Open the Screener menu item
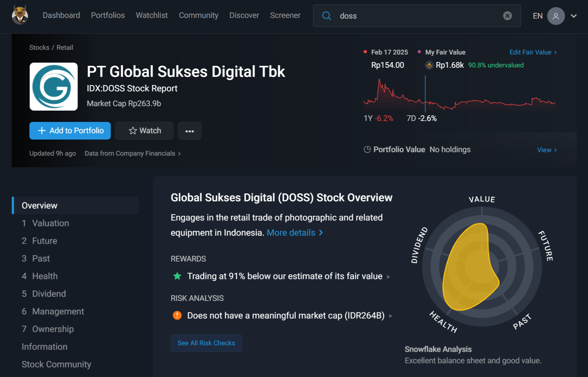The image size is (588, 377). point(285,15)
